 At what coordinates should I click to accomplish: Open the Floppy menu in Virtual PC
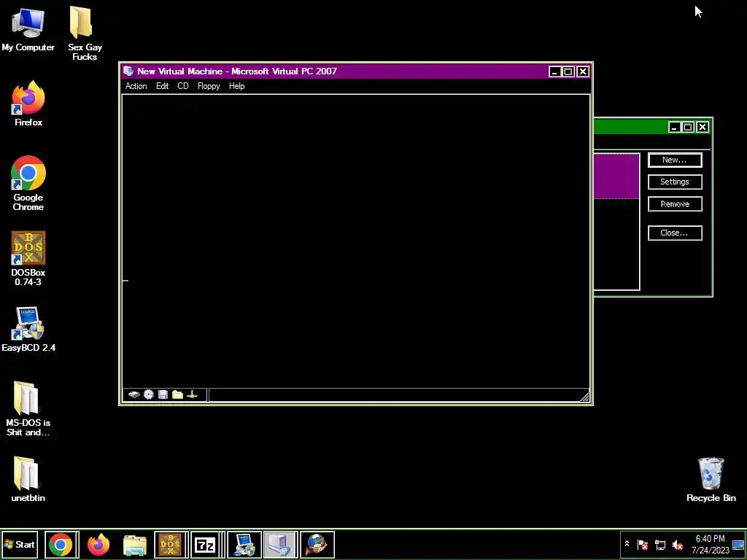coord(209,86)
